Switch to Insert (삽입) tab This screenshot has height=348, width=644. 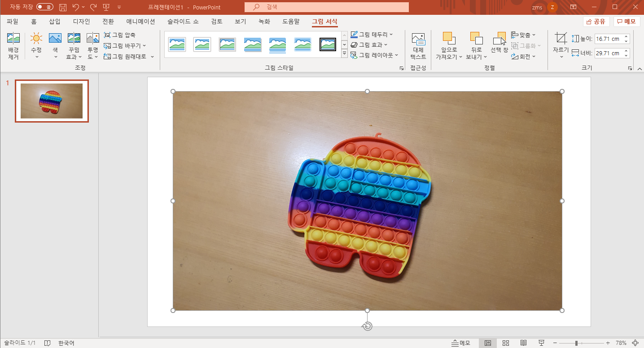click(54, 21)
